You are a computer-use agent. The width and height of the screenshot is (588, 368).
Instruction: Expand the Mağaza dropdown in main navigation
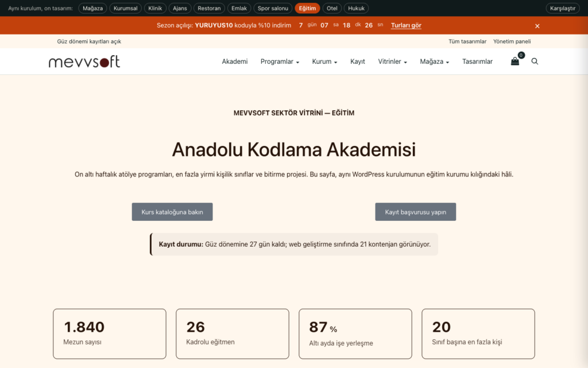pos(434,61)
